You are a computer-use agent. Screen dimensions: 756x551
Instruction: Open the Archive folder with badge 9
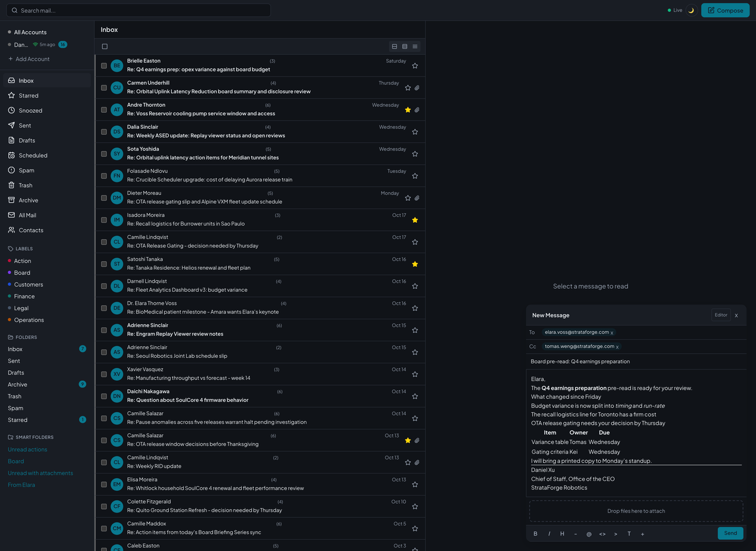tap(47, 384)
